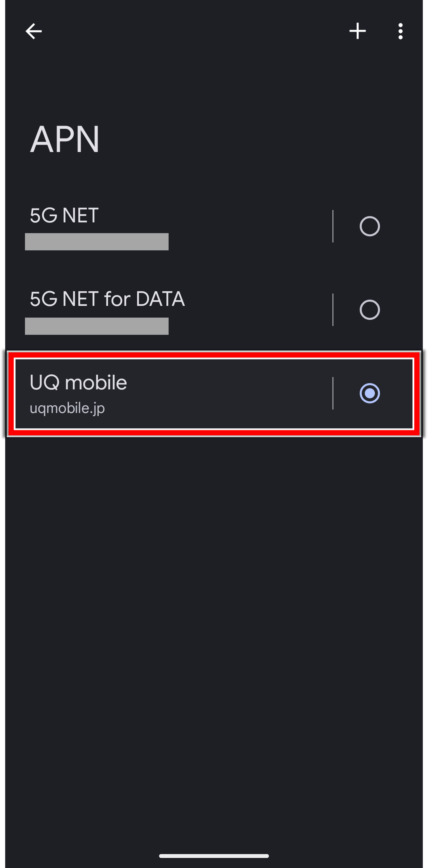Screen dimensions: 428x868
Task: Open the three-dot overflow menu
Action: click(x=400, y=31)
